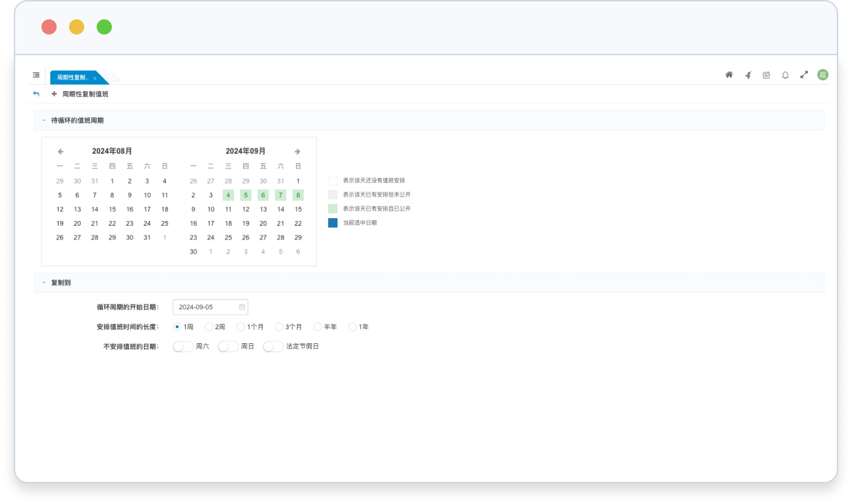Collapse the 待循环的值班周期 section
Image resolution: width=852 pixels, height=504 pixels.
click(x=43, y=120)
